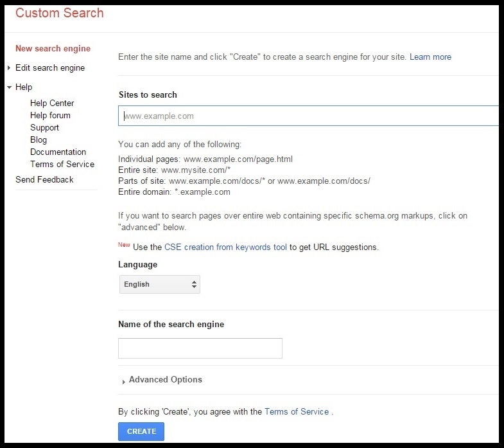Click the Name of the search engine heading

point(171,324)
